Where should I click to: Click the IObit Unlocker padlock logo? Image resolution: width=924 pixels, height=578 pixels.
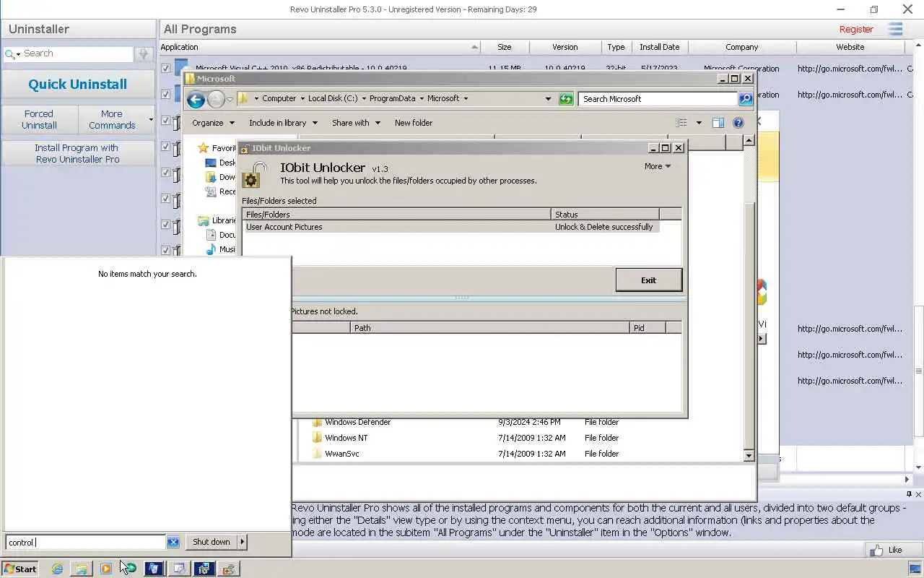(x=255, y=174)
